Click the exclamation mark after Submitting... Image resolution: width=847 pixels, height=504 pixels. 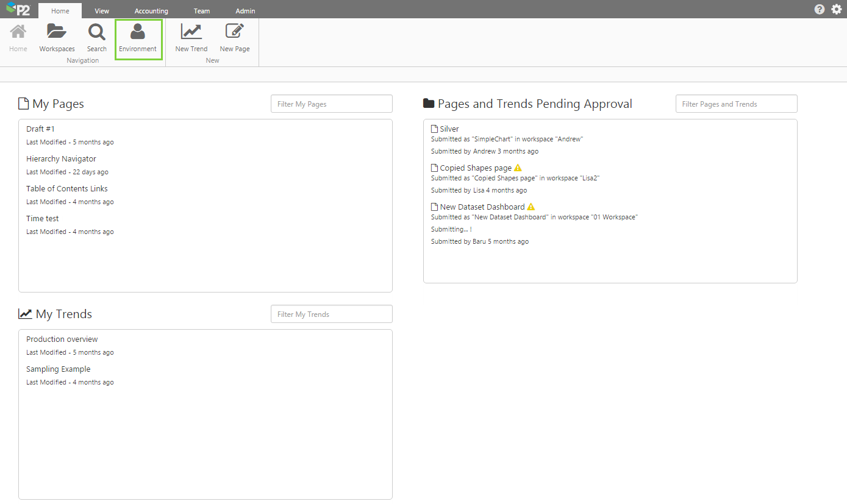pyautogui.click(x=471, y=230)
